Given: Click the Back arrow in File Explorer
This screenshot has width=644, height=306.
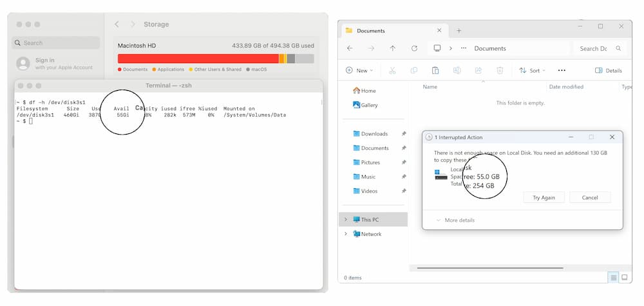Looking at the screenshot, I should 350,48.
